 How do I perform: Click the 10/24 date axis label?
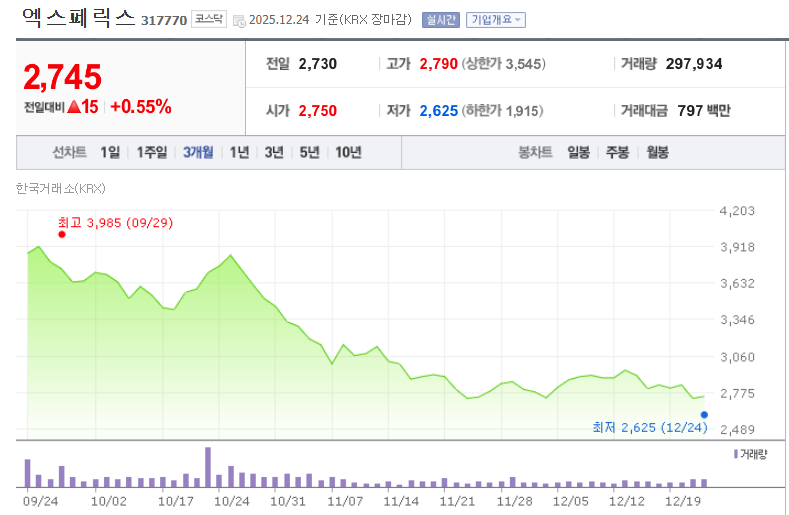coord(231,501)
